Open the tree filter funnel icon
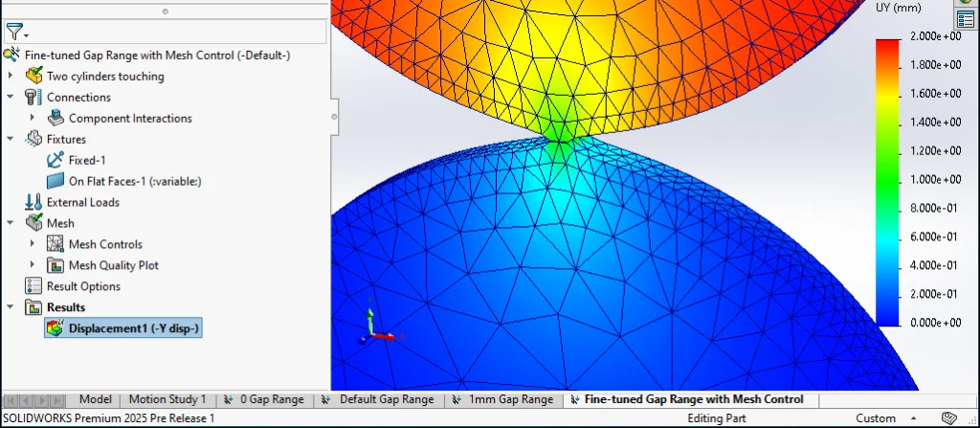 click(13, 31)
